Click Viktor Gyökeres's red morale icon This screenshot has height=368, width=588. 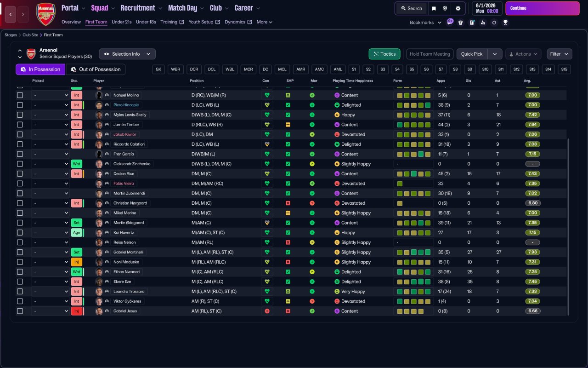point(312,301)
